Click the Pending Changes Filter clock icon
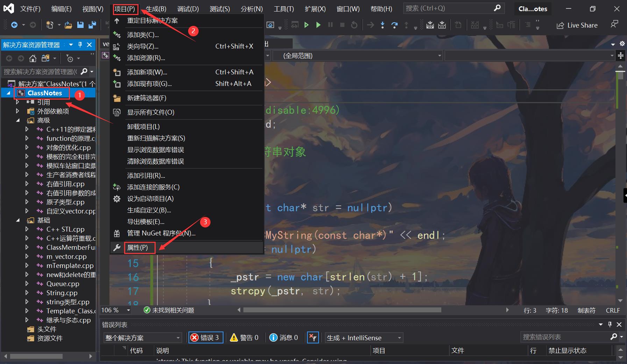 click(x=70, y=58)
